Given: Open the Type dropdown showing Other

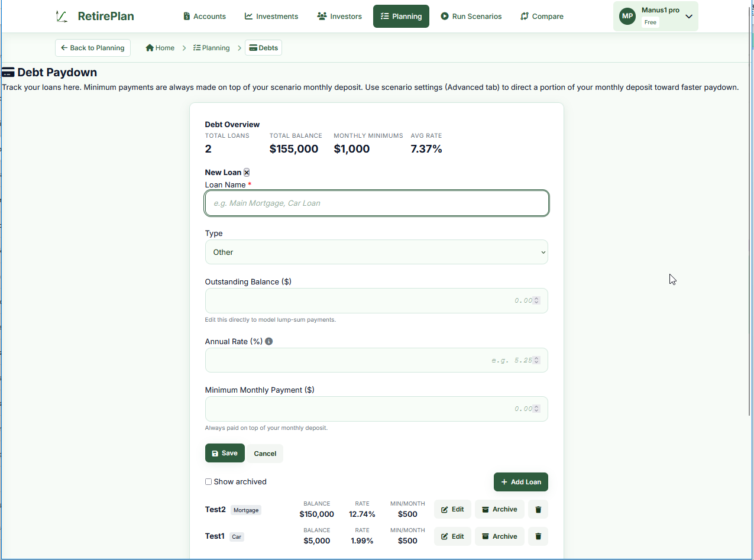Looking at the screenshot, I should coord(377,252).
